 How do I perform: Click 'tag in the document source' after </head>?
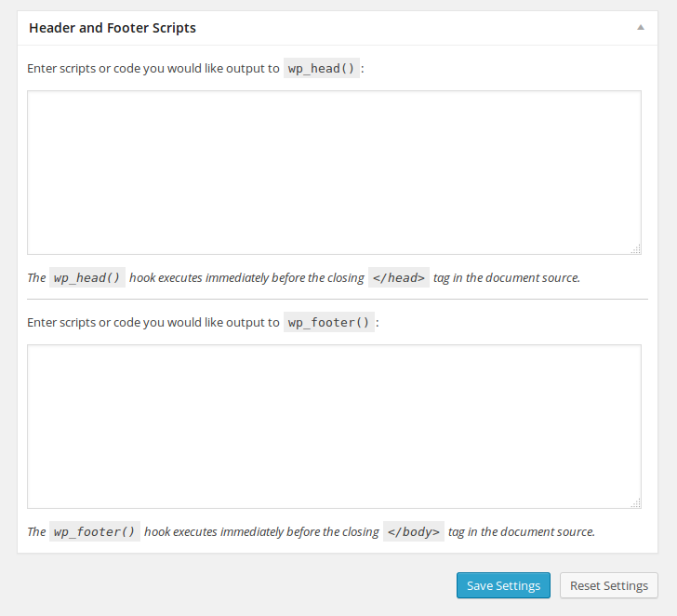pyautogui.click(x=507, y=278)
